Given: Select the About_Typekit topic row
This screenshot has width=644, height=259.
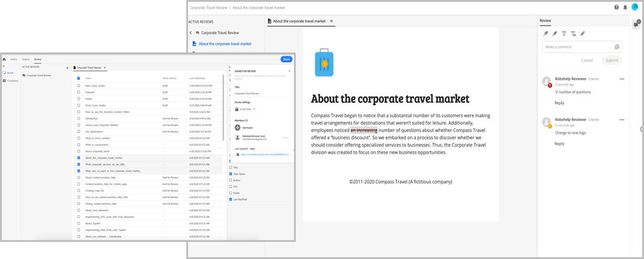Looking at the screenshot, I should coord(150,223).
